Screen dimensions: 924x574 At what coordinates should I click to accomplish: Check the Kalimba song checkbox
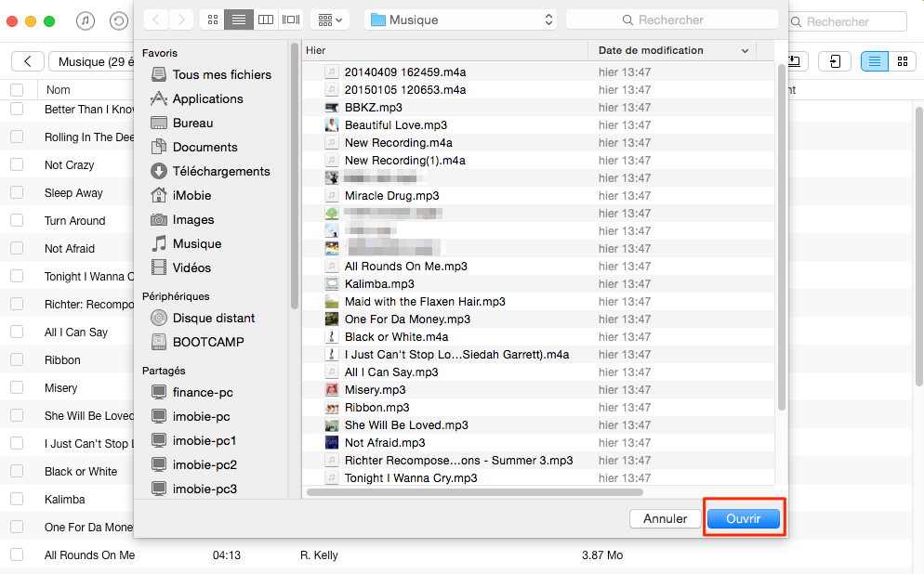[x=17, y=500]
